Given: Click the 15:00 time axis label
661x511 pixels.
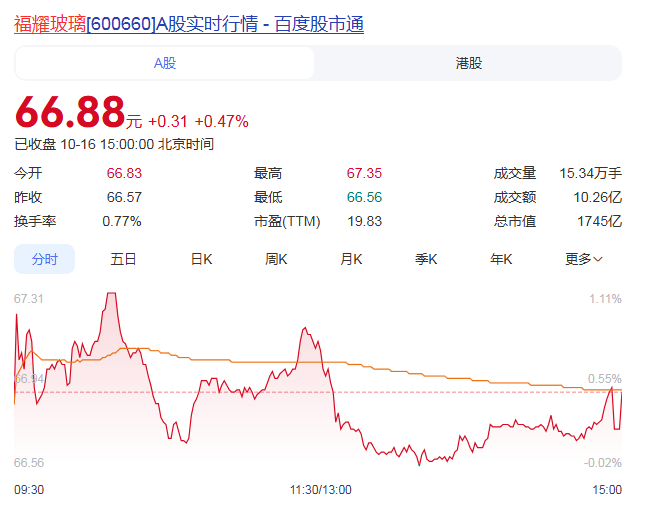Looking at the screenshot, I should pyautogui.click(x=607, y=489).
